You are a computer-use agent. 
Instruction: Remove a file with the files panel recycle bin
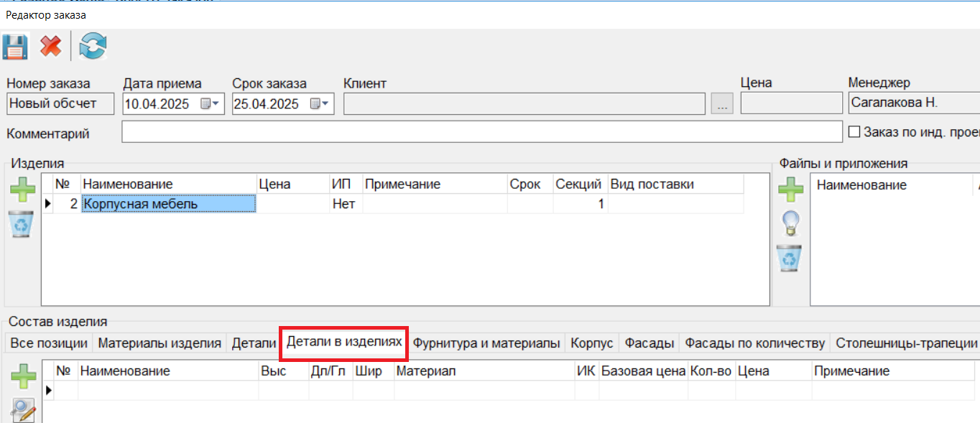pyautogui.click(x=791, y=258)
